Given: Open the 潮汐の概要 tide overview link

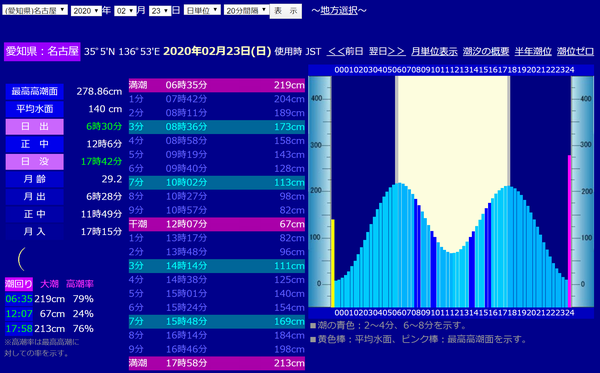Looking at the screenshot, I should point(486,51).
